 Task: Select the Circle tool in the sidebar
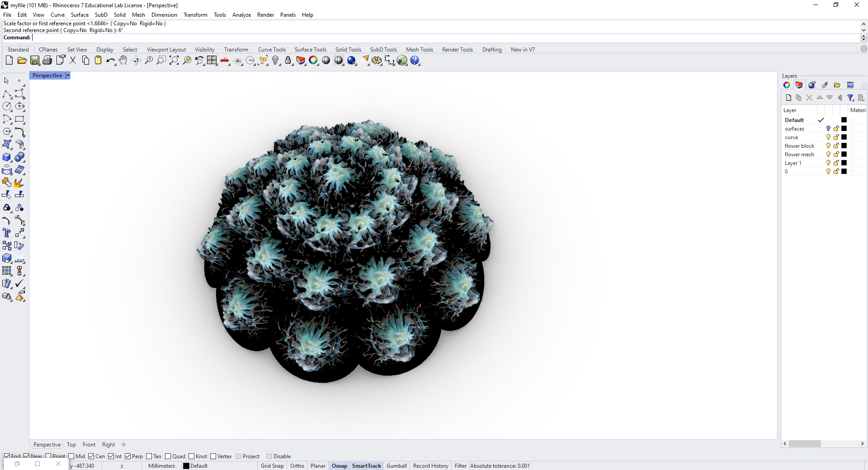(7, 107)
